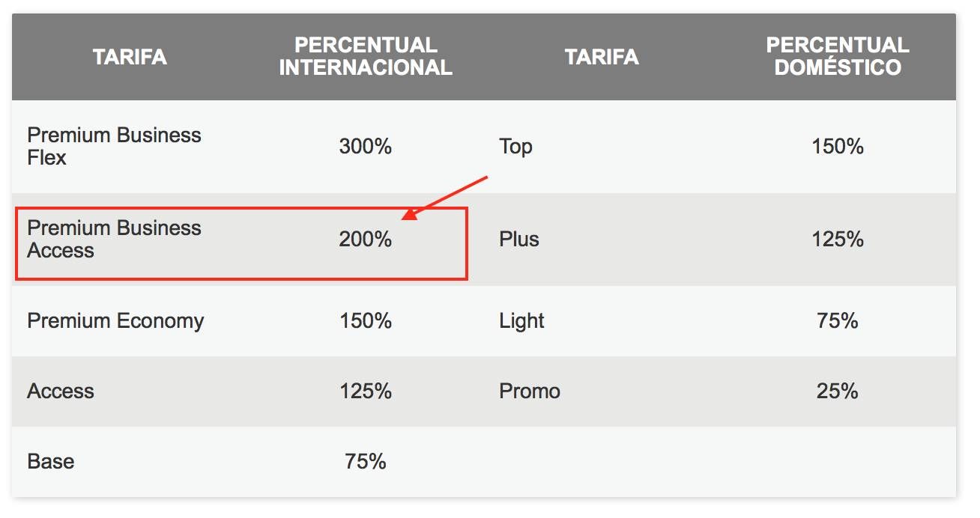The width and height of the screenshot is (980, 518).
Task: Select the 125% domestic Plus value
Action: tap(838, 240)
